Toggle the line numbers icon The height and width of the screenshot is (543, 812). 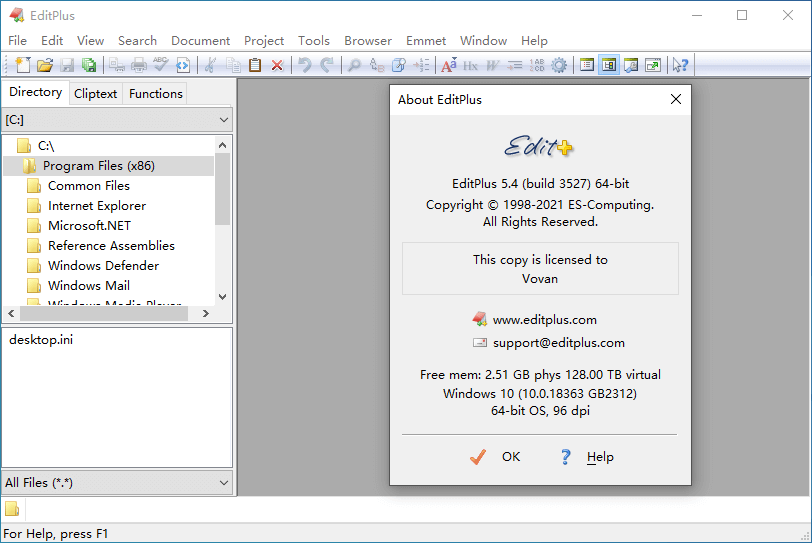(x=536, y=65)
